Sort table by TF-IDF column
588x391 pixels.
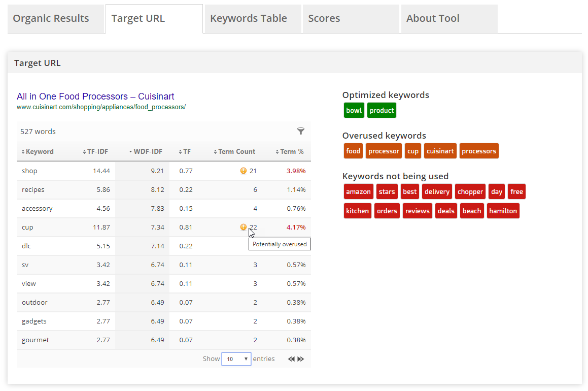(95, 151)
